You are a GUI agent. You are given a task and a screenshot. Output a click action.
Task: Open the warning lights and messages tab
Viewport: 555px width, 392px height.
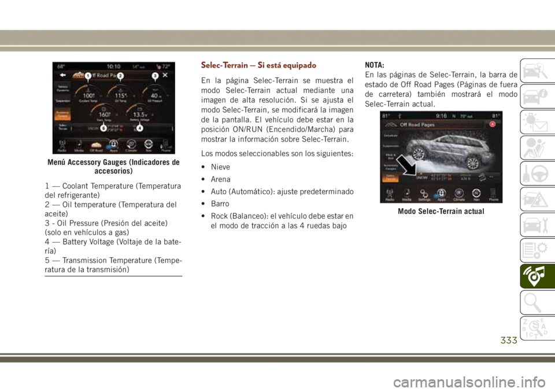[x=537, y=122]
